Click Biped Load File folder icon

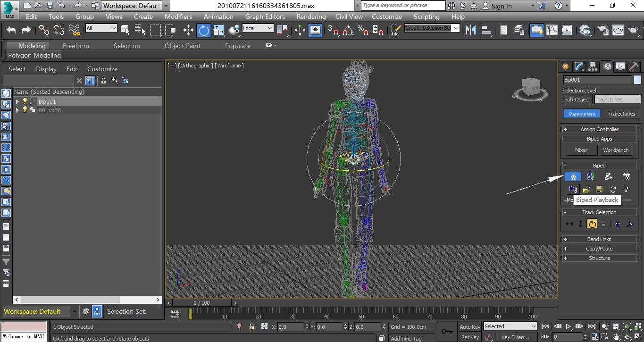[x=586, y=190]
